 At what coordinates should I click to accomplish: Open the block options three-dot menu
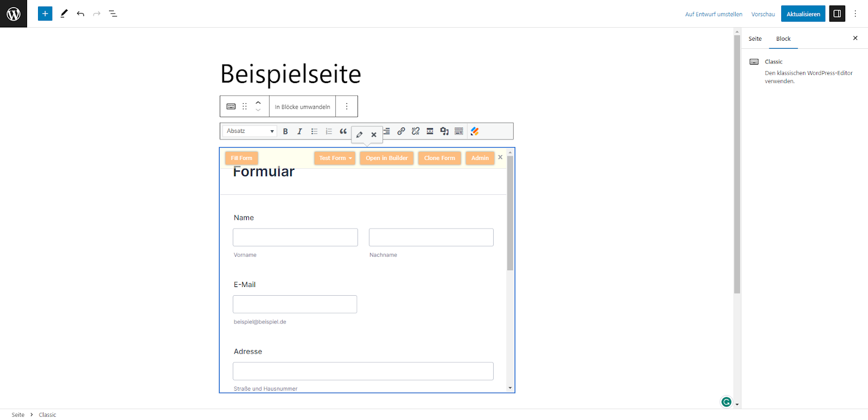(x=347, y=106)
